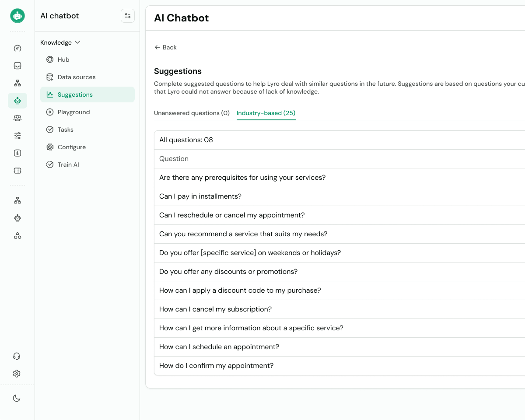Open the Inbox icon in the sidebar
Viewport: 525px width, 420px height.
tap(17, 65)
